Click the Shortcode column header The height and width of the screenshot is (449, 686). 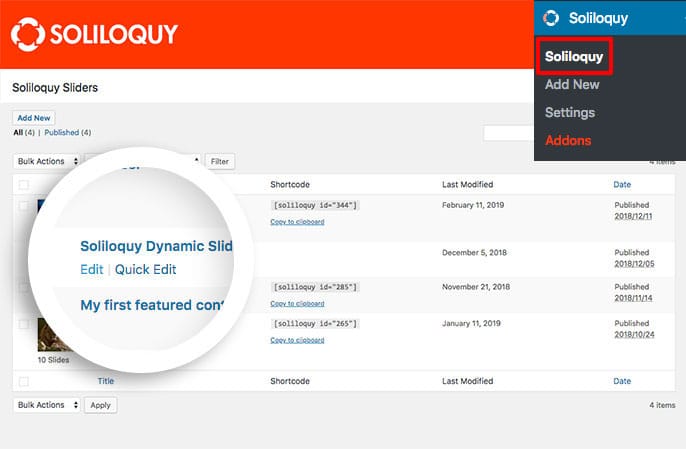point(290,185)
